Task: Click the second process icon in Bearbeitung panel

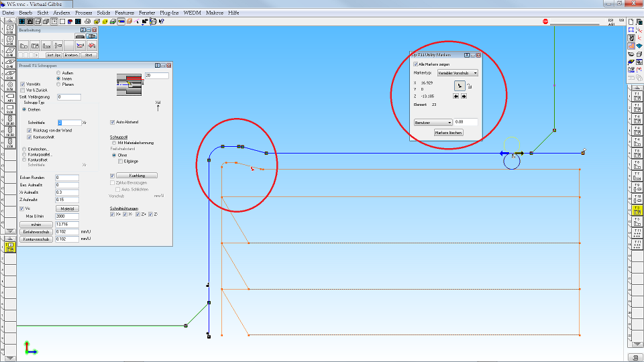Action: click(36, 46)
